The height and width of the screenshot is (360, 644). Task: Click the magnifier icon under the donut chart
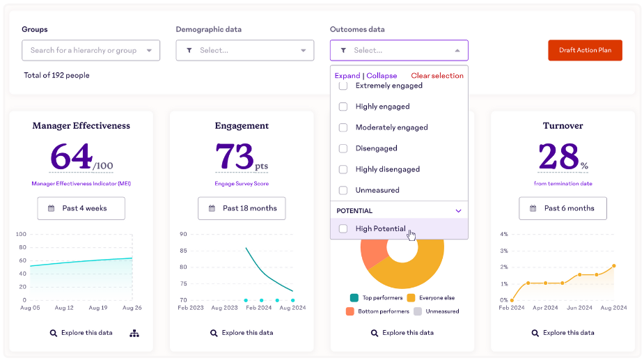click(x=375, y=333)
